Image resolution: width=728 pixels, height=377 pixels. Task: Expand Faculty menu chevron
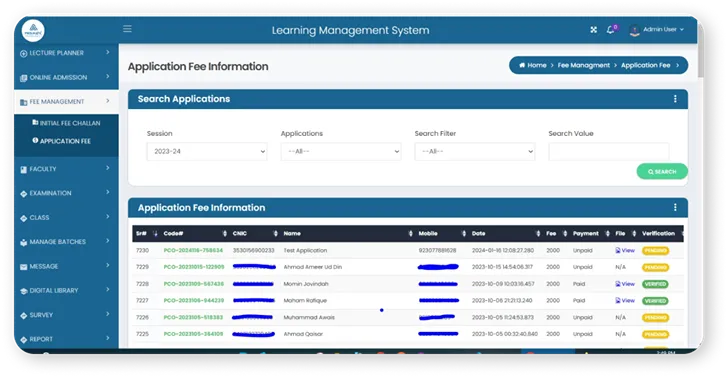[108, 168]
